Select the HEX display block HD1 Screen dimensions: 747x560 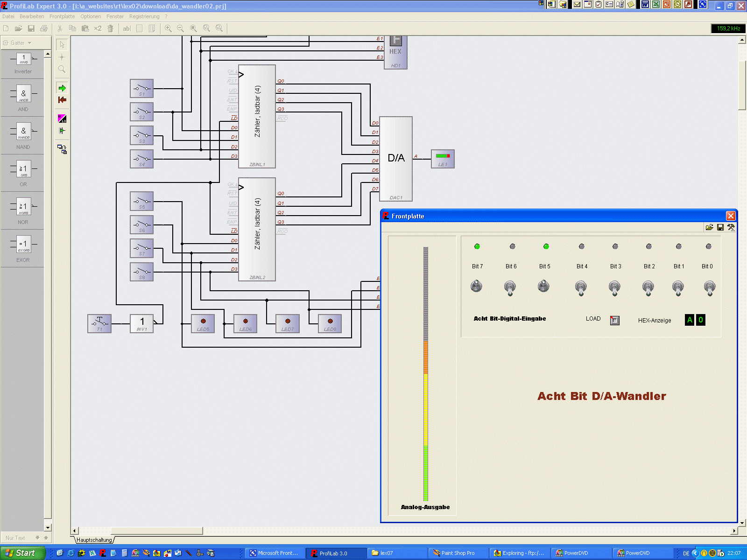coord(395,53)
